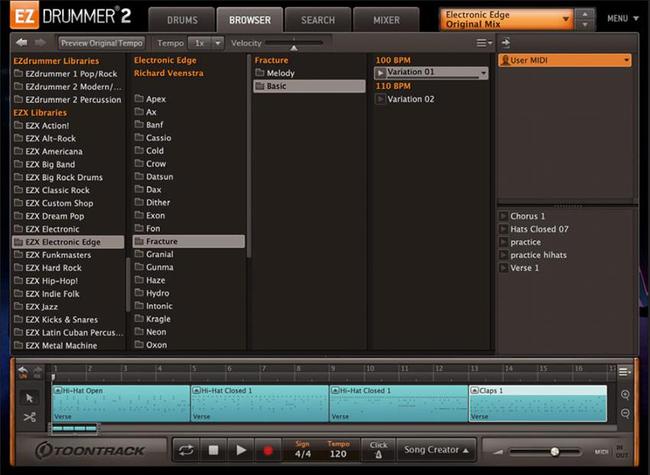Image resolution: width=650 pixels, height=475 pixels.
Task: Open the User MIDI dropdown
Action: pyautogui.click(x=565, y=61)
